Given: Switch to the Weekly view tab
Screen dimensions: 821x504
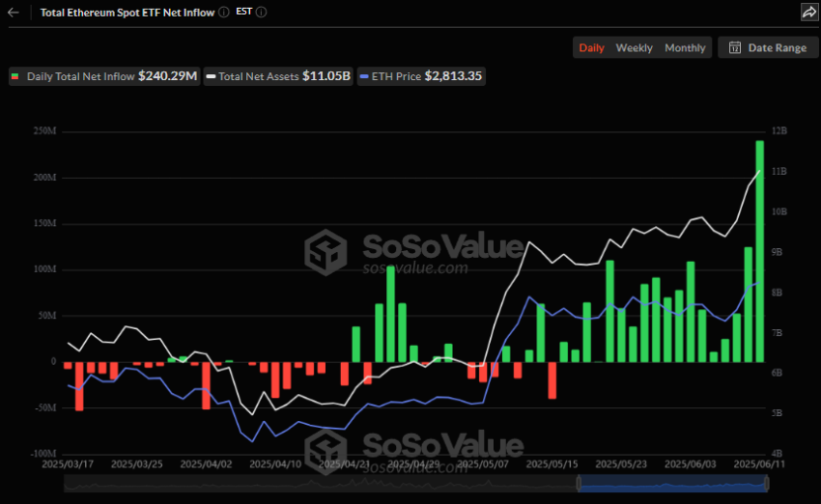Looking at the screenshot, I should (x=634, y=47).
